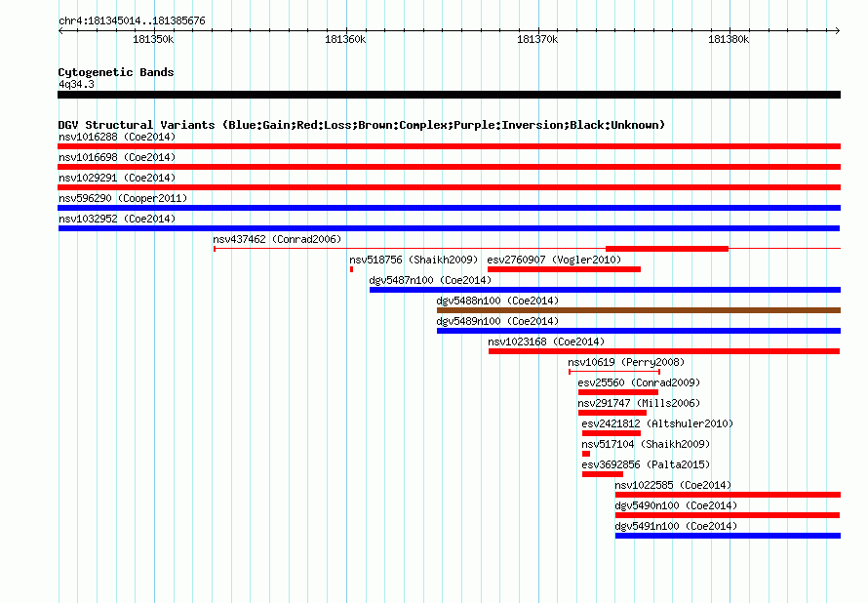Image resolution: width=868 pixels, height=603 pixels.
Task: Open variant label nsv1029291 (Coe2014)
Action: click(x=117, y=178)
